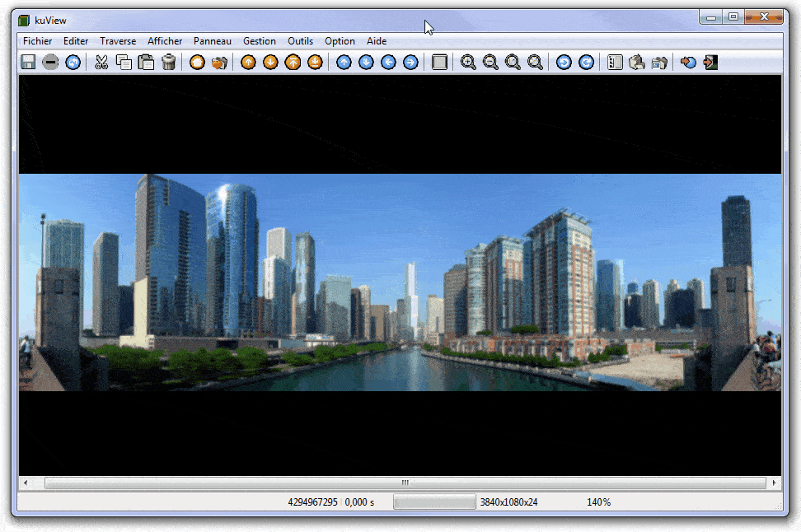Screen dimensions: 801x532
Task: Click the 0,000 s time text
Action: [x=359, y=502]
